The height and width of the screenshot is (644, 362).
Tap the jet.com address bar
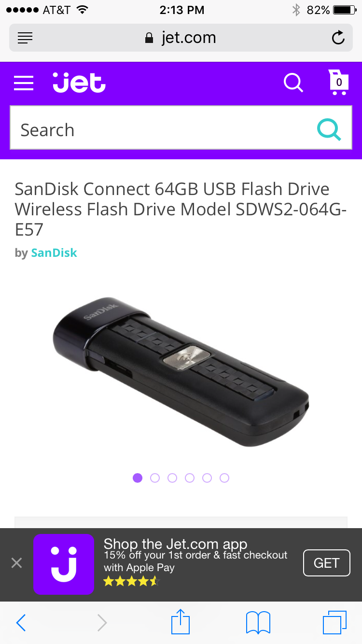tap(181, 38)
